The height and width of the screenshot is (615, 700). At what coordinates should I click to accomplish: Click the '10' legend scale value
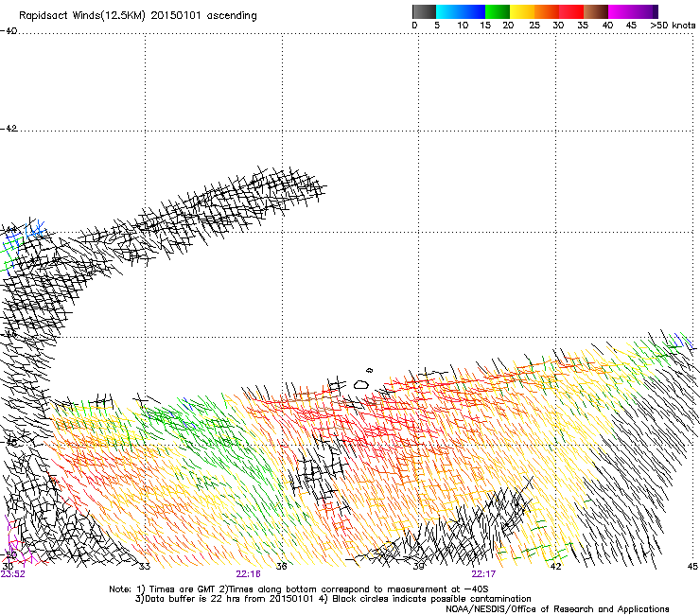(463, 26)
